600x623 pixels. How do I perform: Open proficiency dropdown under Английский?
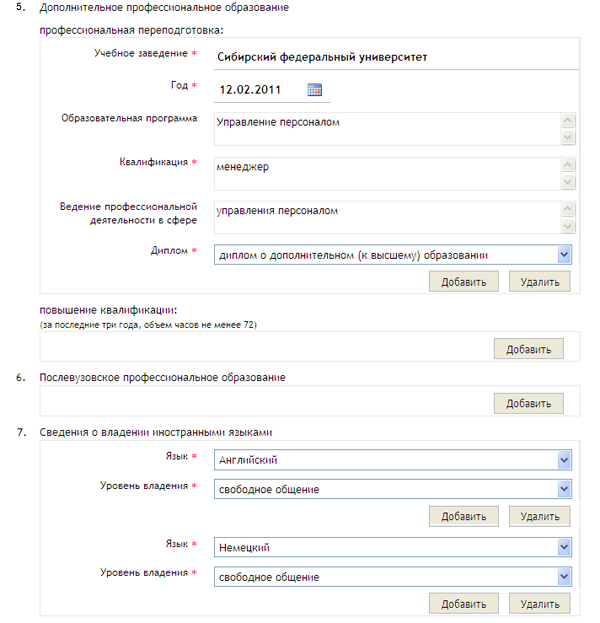tap(564, 489)
